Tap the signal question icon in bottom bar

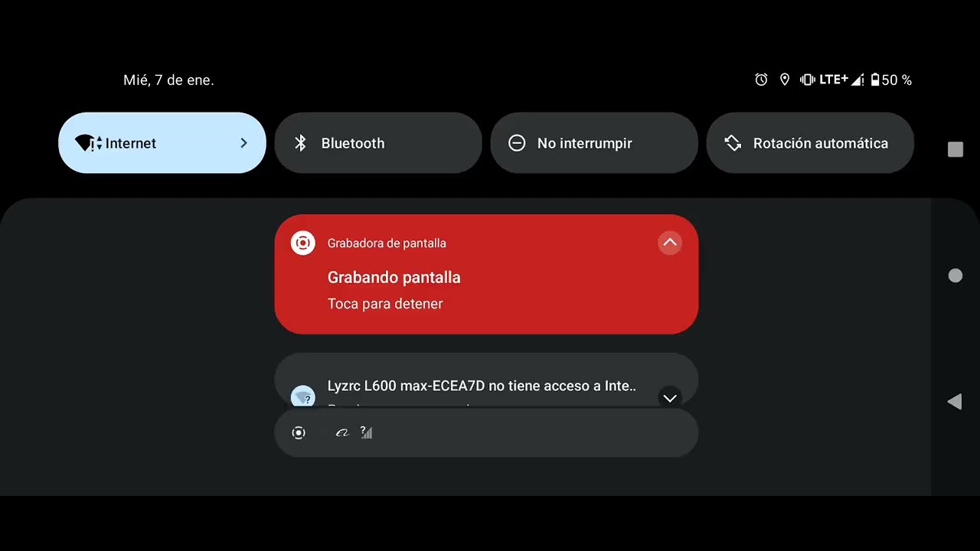point(366,432)
